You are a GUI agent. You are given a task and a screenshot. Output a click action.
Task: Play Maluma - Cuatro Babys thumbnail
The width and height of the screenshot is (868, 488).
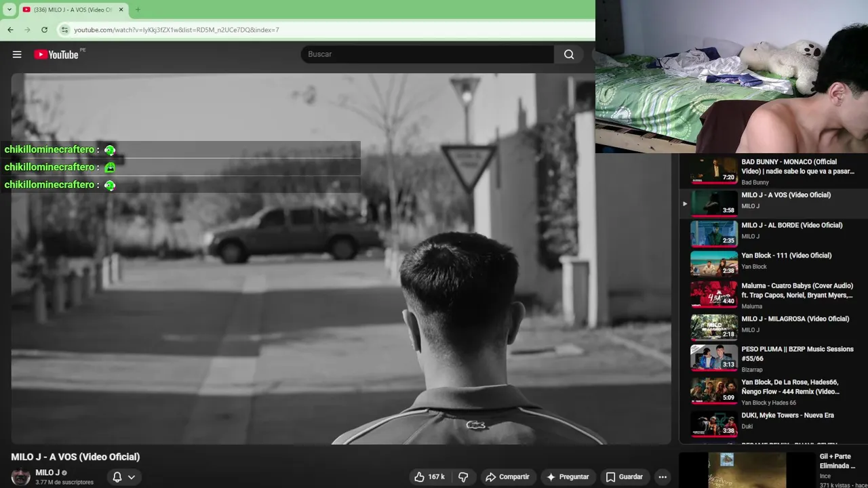pos(714,295)
